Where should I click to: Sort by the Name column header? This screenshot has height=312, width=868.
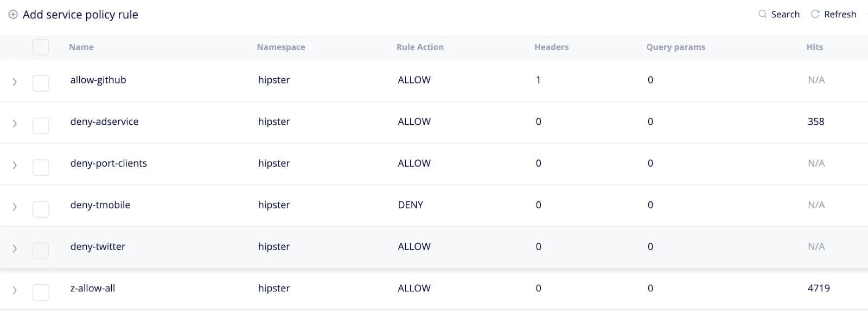click(x=81, y=47)
